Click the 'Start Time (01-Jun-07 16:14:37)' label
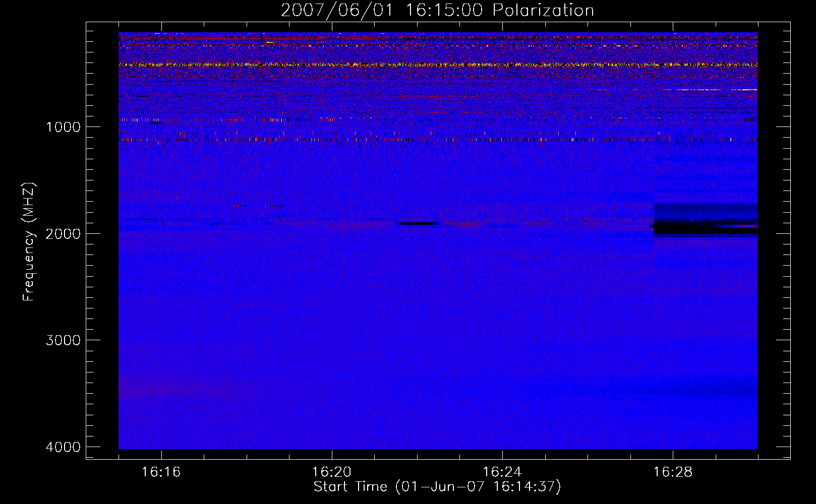816x504 pixels. (x=437, y=487)
